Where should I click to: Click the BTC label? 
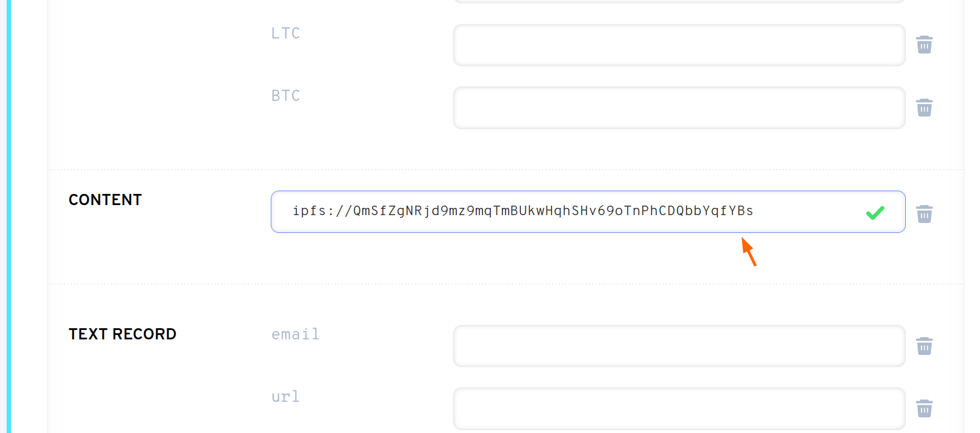click(x=285, y=96)
